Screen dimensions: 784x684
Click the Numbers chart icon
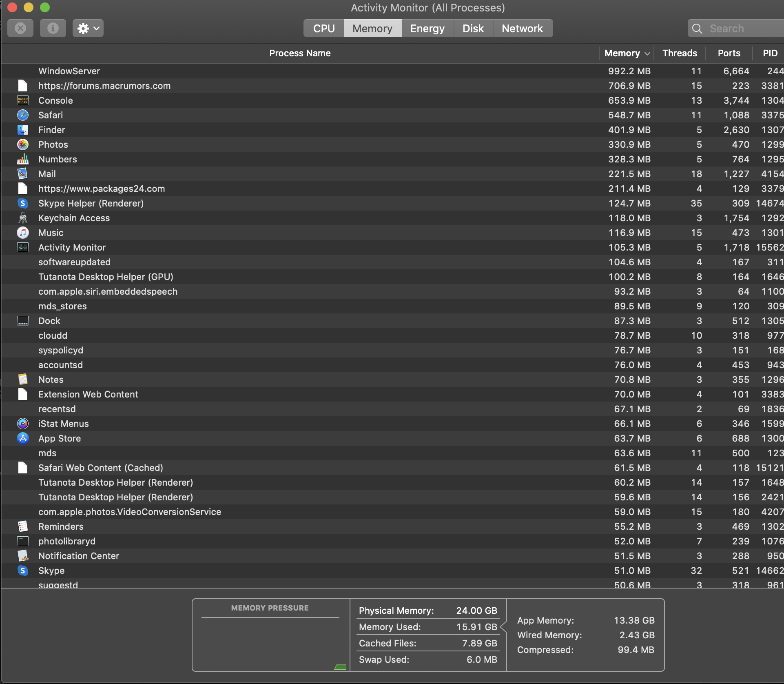click(23, 159)
